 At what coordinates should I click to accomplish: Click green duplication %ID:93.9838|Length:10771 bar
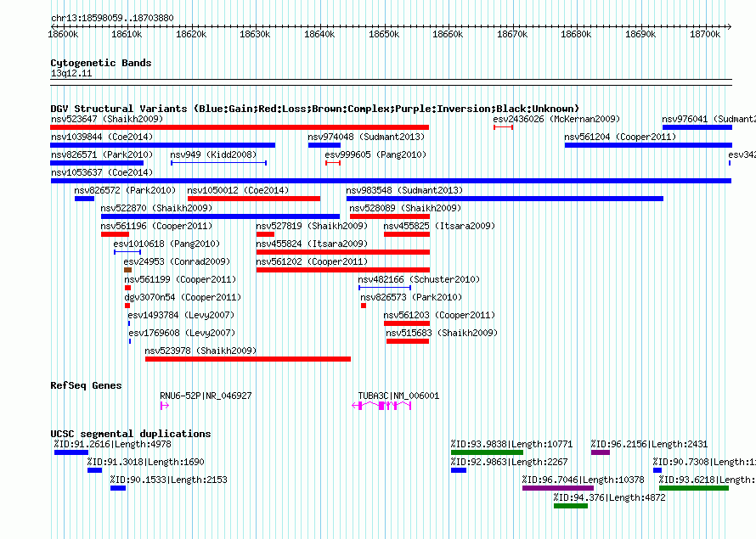point(487,452)
